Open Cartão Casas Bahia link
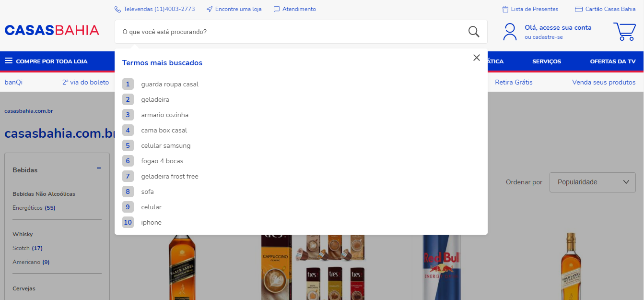644x300 pixels. click(605, 9)
